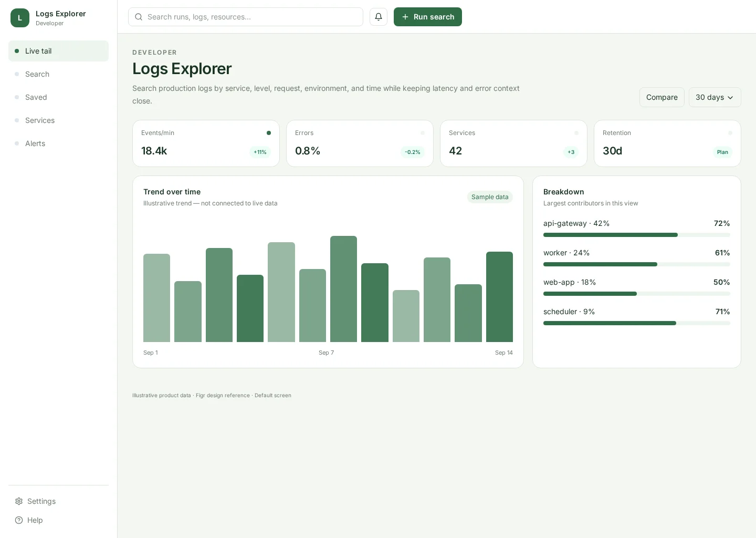Select the Errors metric card
This screenshot has width=756, height=538.
(x=360, y=143)
